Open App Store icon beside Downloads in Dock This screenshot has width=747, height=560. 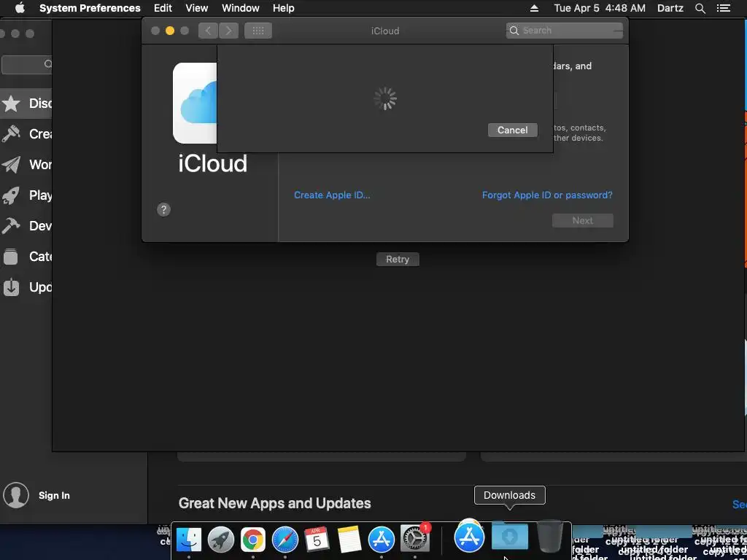click(x=469, y=537)
